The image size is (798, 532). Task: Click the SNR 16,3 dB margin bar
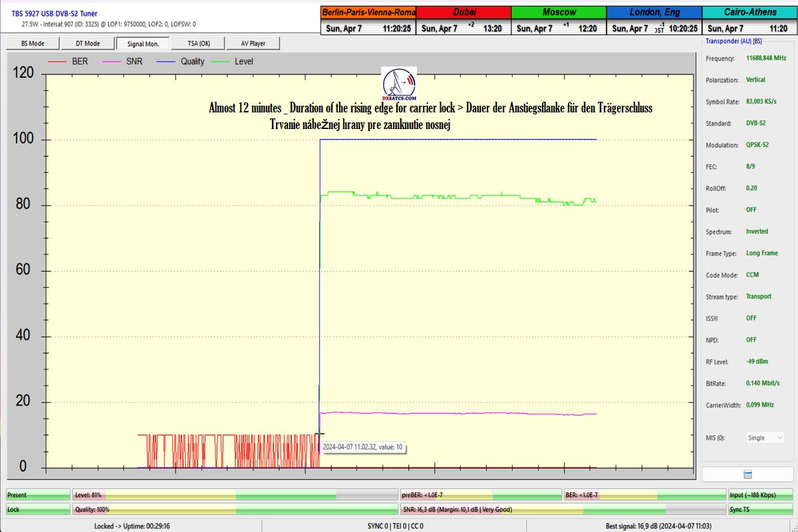coord(563,509)
